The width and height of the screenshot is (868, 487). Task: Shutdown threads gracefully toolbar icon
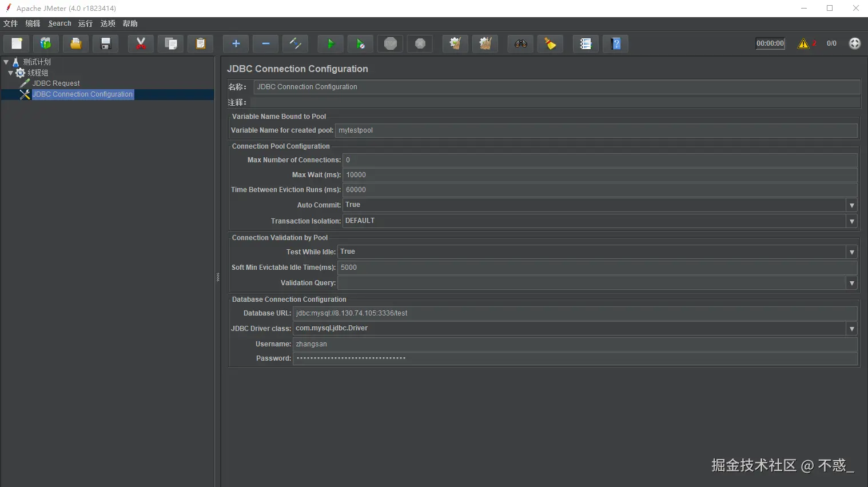[x=420, y=43]
